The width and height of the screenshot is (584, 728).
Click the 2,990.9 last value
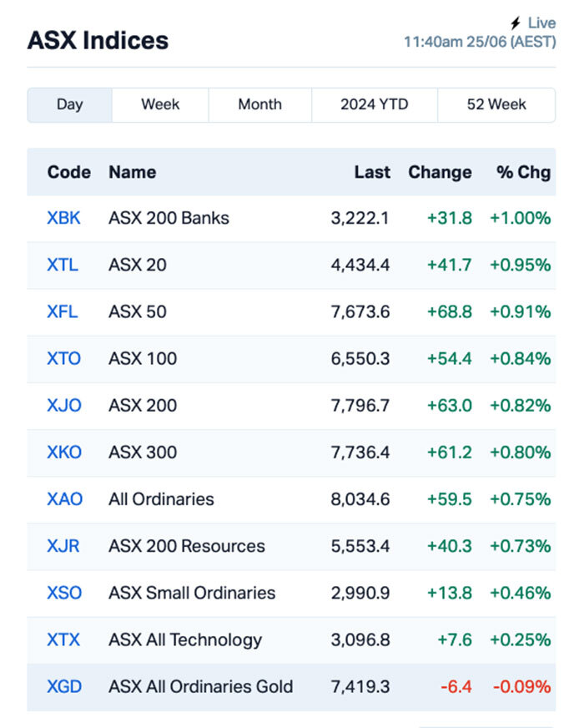click(x=360, y=594)
